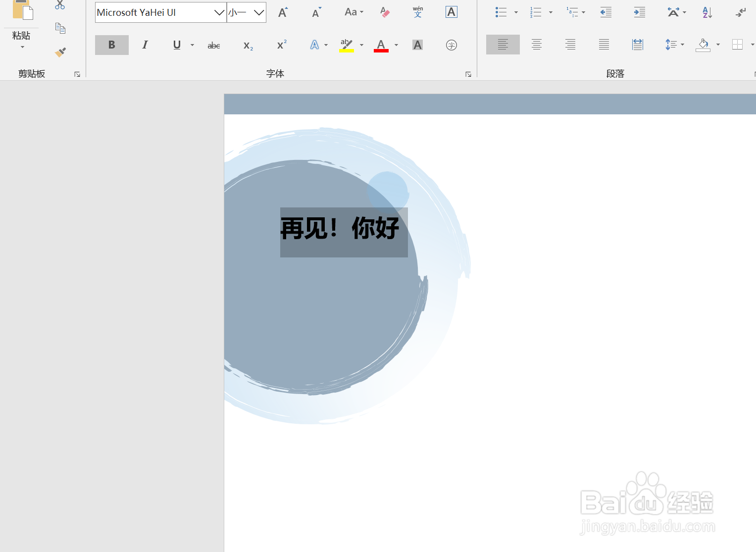
Task: Click the Paste clipboard icon
Action: (x=22, y=10)
